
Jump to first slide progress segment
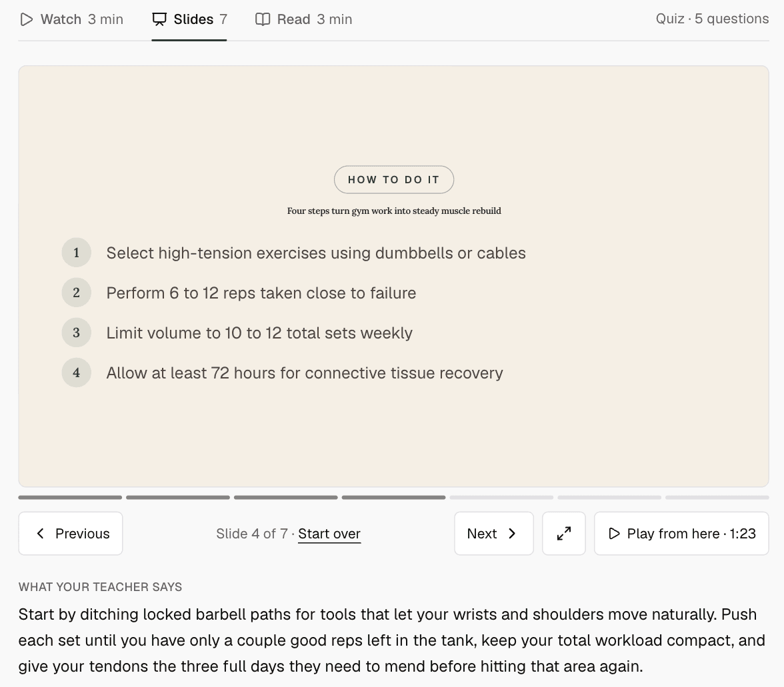click(70, 498)
